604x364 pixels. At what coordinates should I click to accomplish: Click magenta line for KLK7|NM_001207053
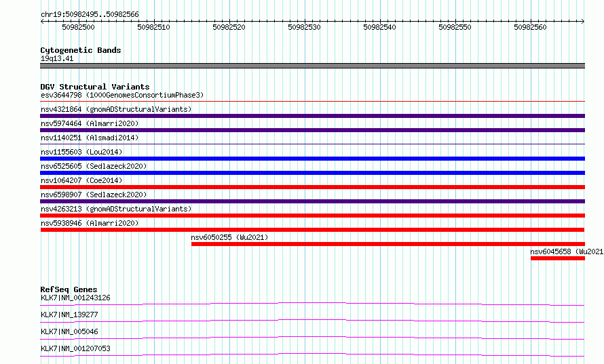pyautogui.click(x=312, y=355)
